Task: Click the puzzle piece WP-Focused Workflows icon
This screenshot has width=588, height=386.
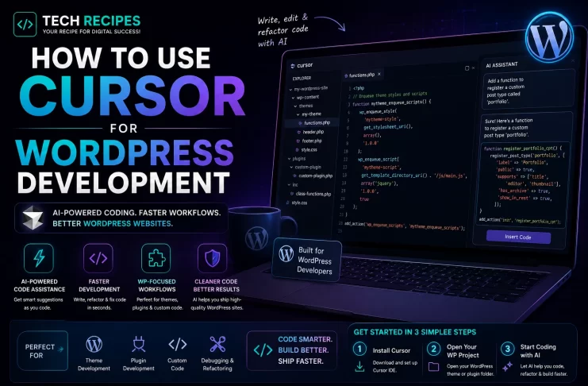Action: tap(156, 258)
